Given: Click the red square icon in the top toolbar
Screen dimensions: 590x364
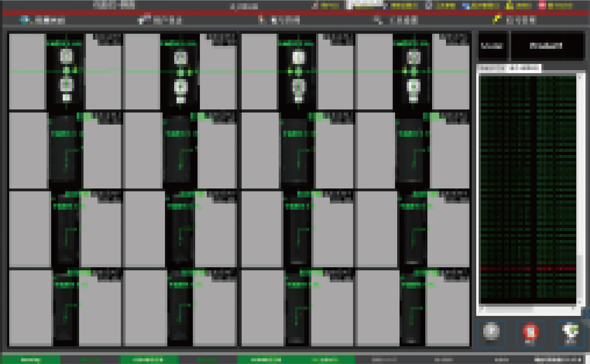Looking at the screenshot, I should click(x=542, y=5).
